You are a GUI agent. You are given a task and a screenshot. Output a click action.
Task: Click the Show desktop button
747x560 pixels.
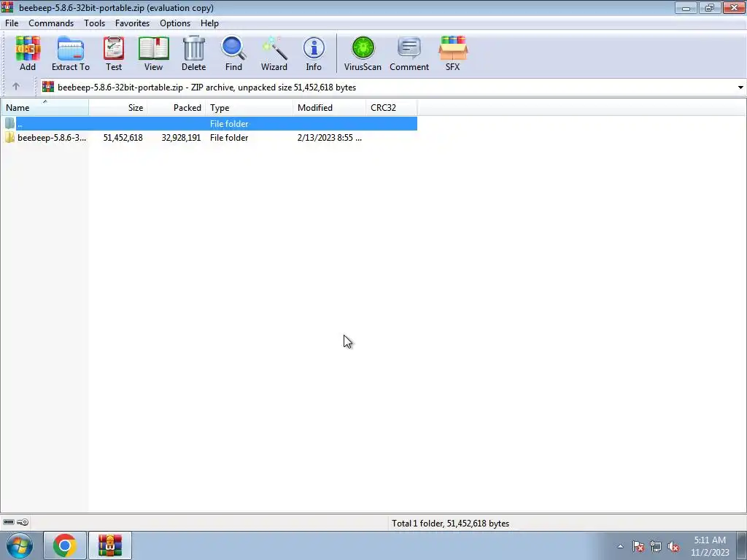[742, 545]
